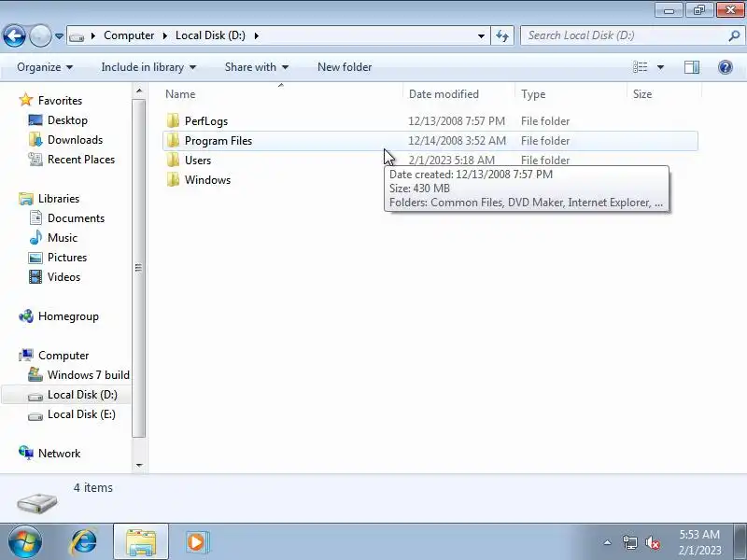The width and height of the screenshot is (747, 560).
Task: Open Local Disk (E:) in navigation pane
Action: click(81, 413)
